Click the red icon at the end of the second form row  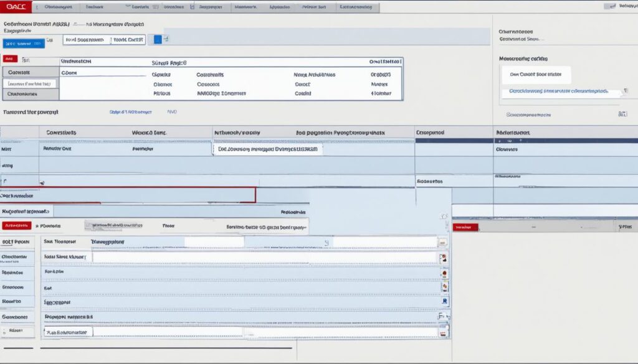click(443, 258)
